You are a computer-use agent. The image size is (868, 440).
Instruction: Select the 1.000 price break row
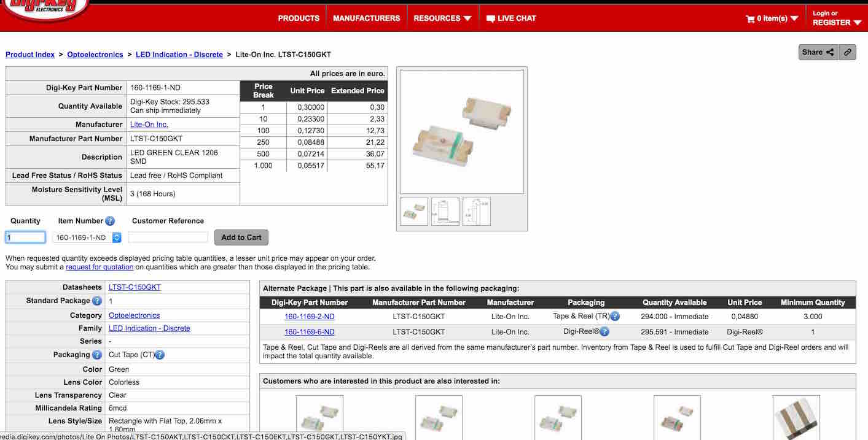[x=314, y=166]
